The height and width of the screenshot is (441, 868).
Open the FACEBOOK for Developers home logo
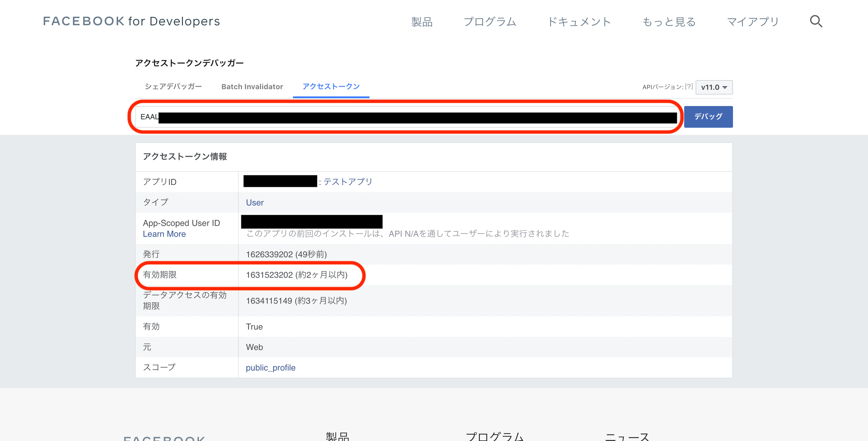pos(131,21)
